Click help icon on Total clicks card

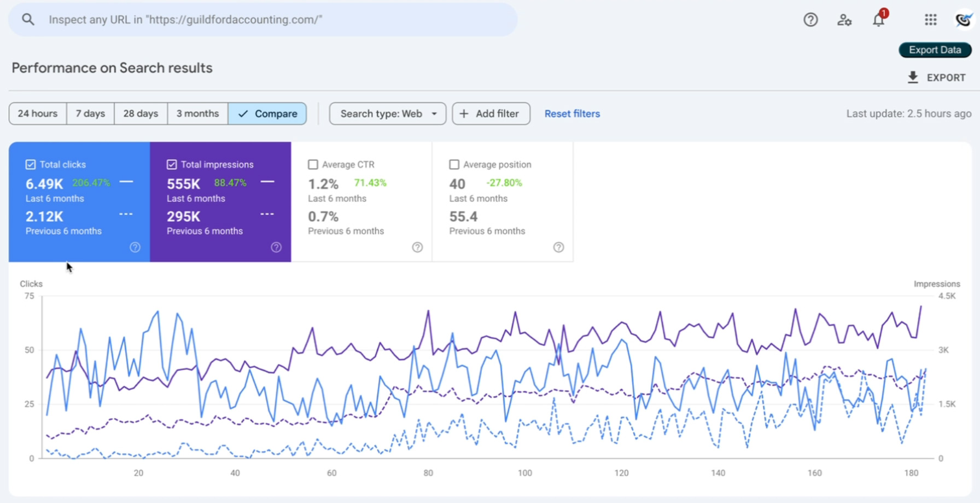135,247
